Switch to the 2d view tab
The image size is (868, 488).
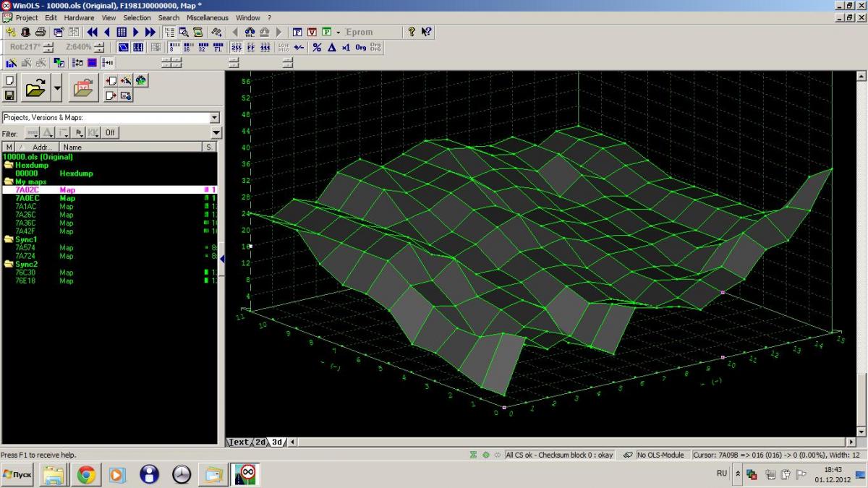click(260, 442)
